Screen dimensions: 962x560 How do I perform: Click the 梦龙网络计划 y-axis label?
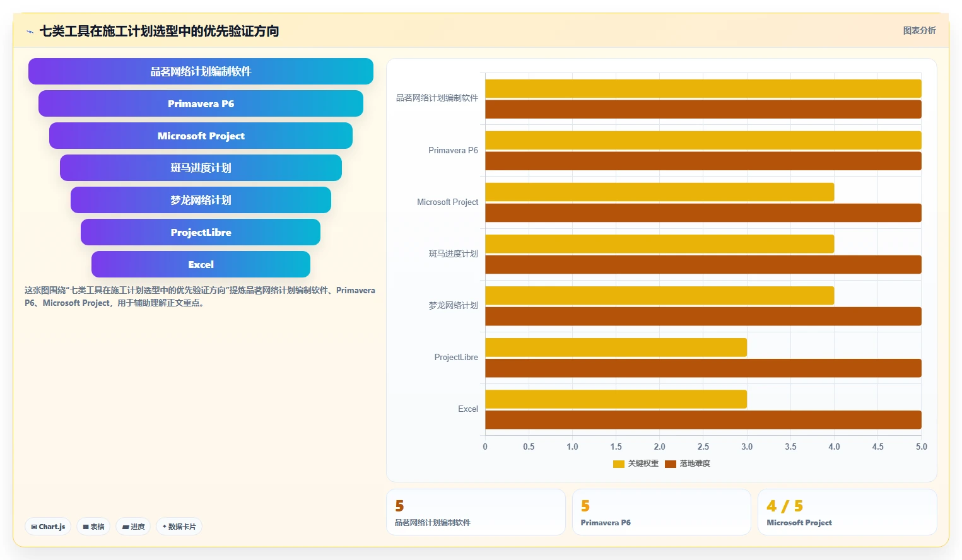tap(454, 305)
